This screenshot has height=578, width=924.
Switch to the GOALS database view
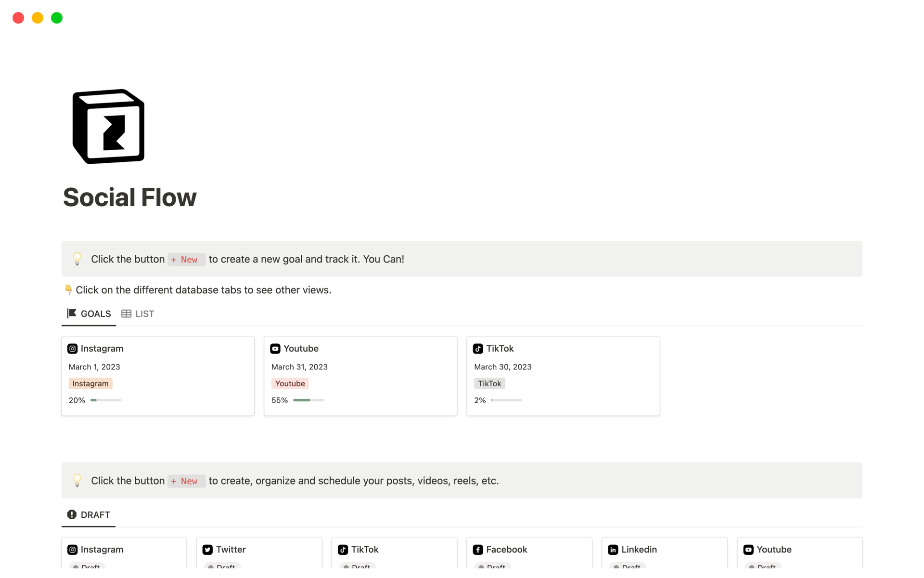coord(89,314)
